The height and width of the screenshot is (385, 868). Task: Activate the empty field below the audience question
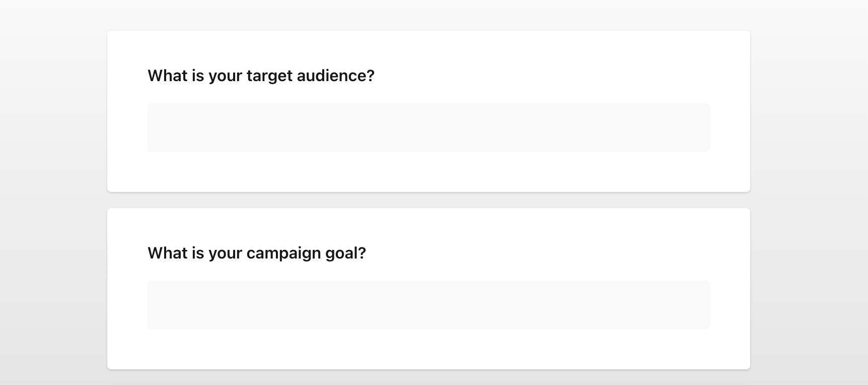tap(428, 127)
